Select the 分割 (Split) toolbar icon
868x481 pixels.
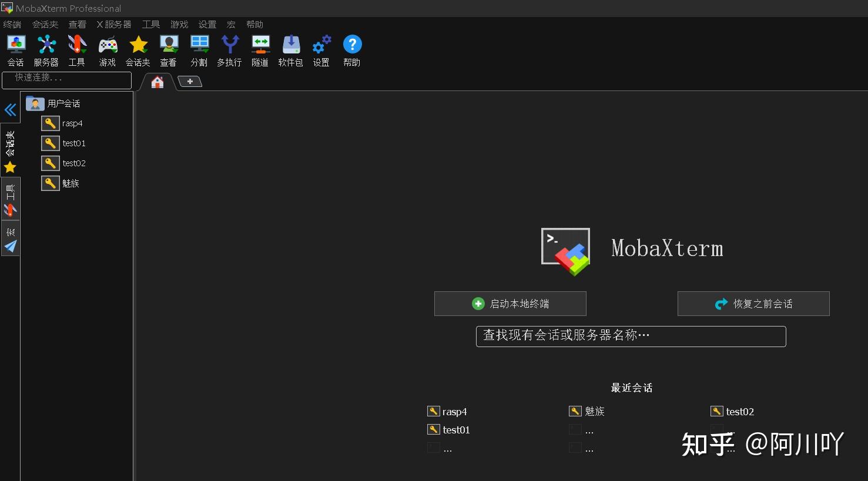(x=199, y=51)
